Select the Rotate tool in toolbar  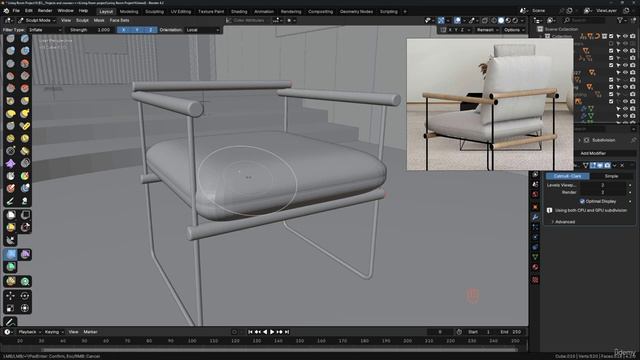pos(25,296)
